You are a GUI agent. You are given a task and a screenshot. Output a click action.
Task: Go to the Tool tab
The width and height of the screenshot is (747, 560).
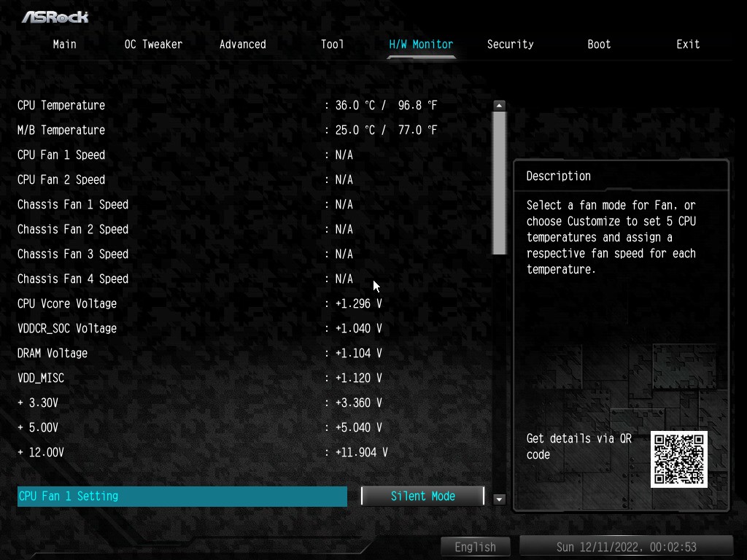click(332, 44)
